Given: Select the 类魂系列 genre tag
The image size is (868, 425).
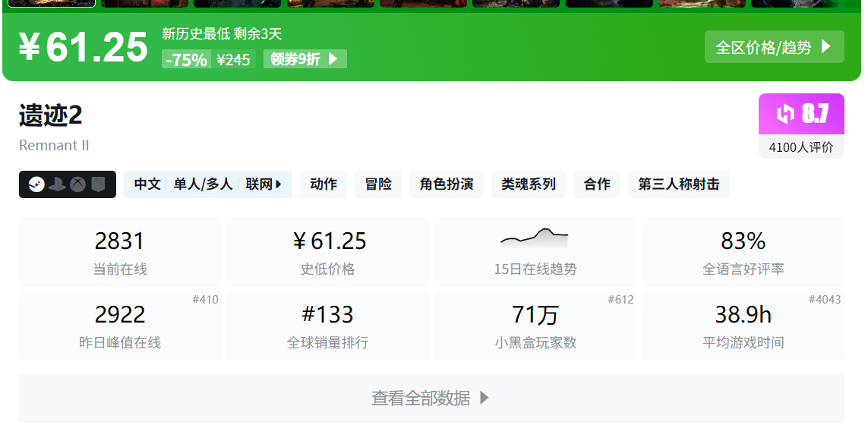Looking at the screenshot, I should [x=528, y=184].
